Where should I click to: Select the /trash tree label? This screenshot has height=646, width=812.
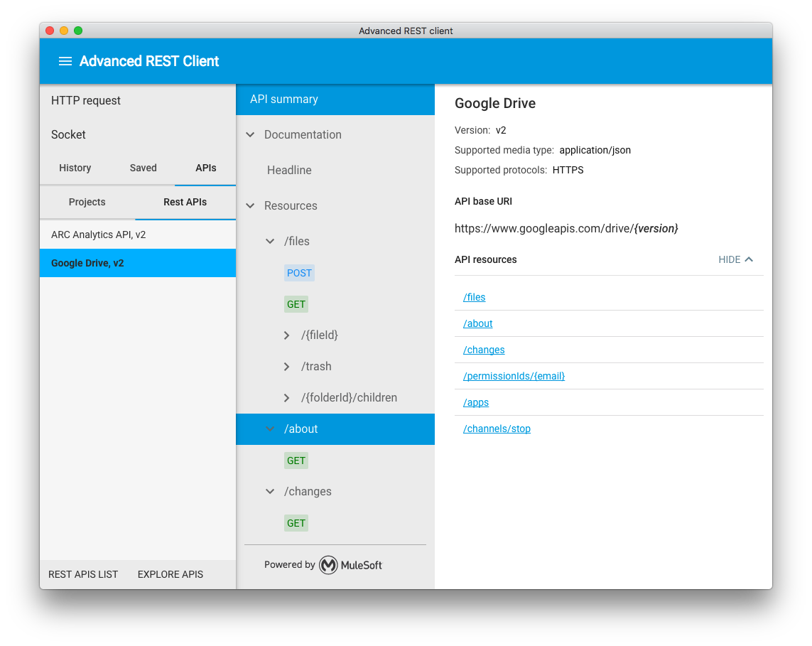[x=316, y=367]
